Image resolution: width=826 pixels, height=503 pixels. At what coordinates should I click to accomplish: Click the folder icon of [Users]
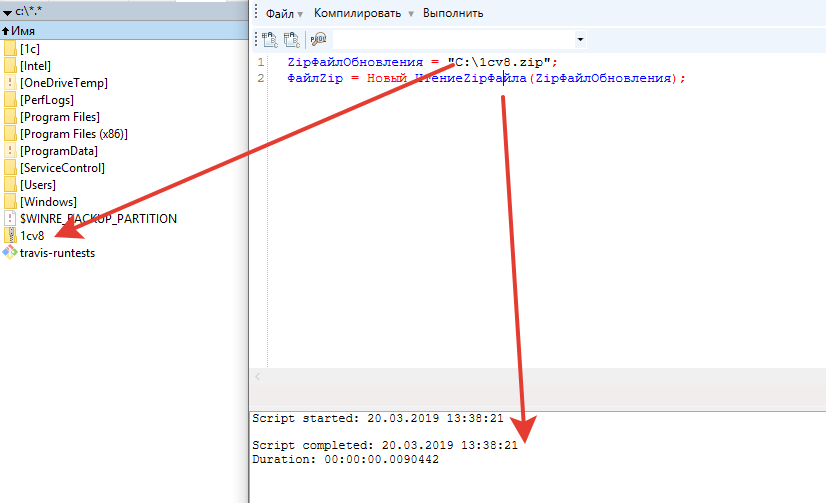tap(10, 185)
